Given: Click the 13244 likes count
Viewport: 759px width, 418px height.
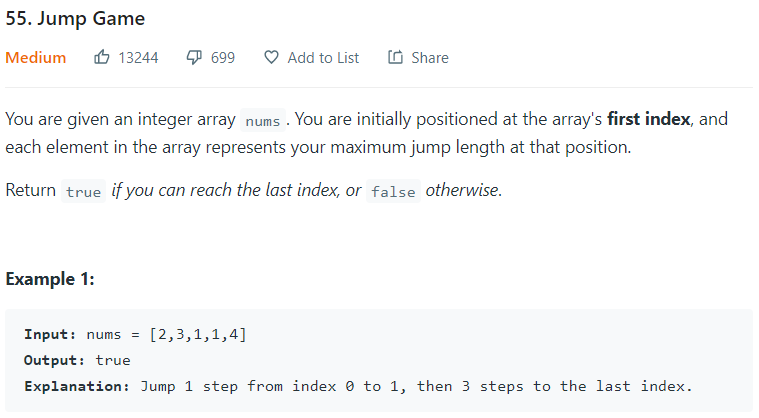Looking at the screenshot, I should click(x=138, y=58).
